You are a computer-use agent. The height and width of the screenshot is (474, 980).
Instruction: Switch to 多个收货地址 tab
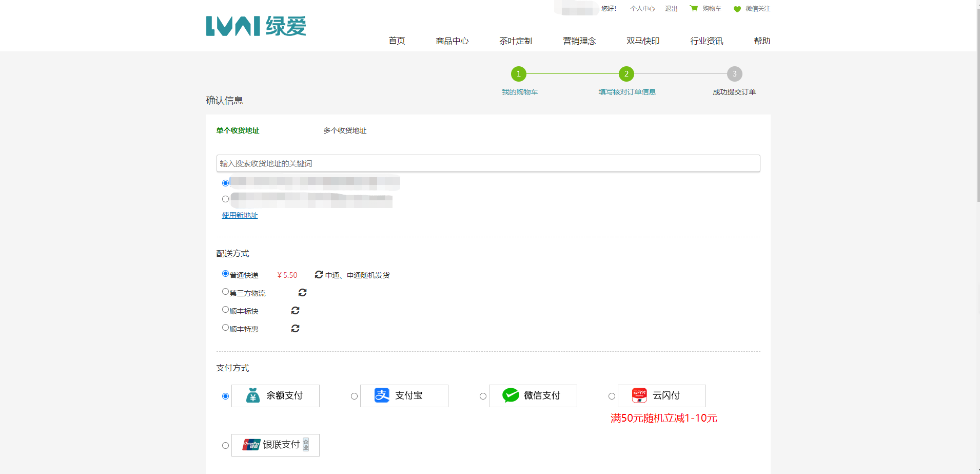pyautogui.click(x=345, y=131)
